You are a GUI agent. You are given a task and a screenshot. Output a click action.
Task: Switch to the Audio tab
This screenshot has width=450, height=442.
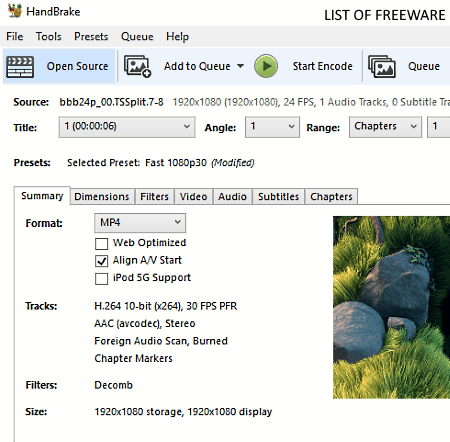(232, 197)
